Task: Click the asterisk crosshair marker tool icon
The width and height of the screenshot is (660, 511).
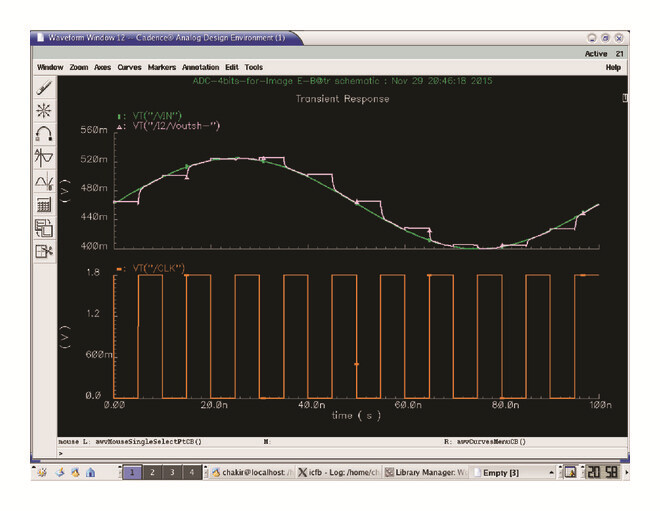Action: (44, 111)
